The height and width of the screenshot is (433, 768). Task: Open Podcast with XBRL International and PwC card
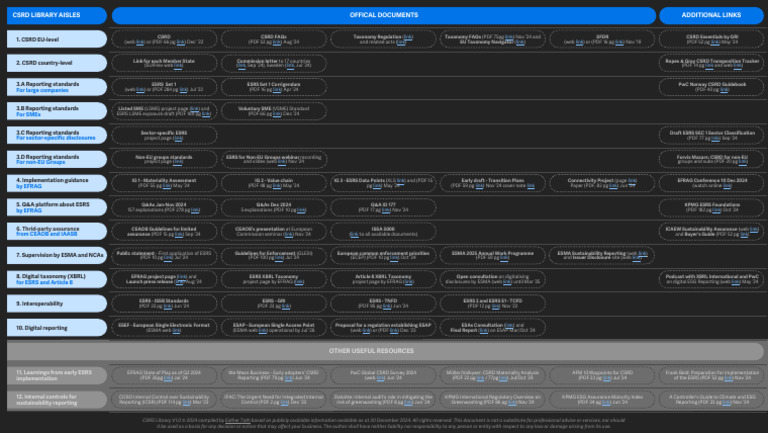(711, 279)
